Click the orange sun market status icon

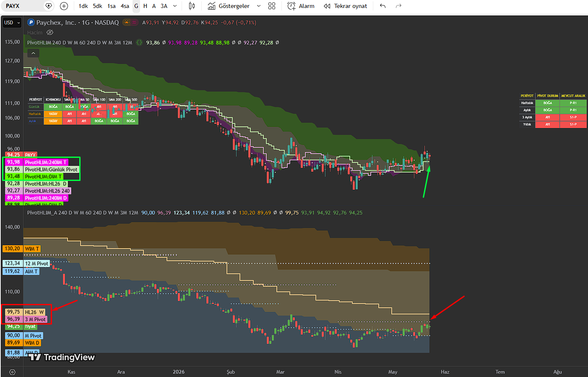[x=126, y=23]
